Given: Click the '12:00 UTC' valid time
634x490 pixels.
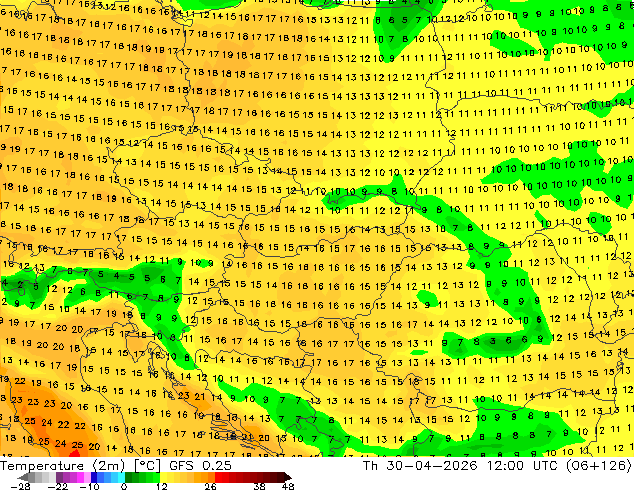Looking at the screenshot, I should [524, 466].
